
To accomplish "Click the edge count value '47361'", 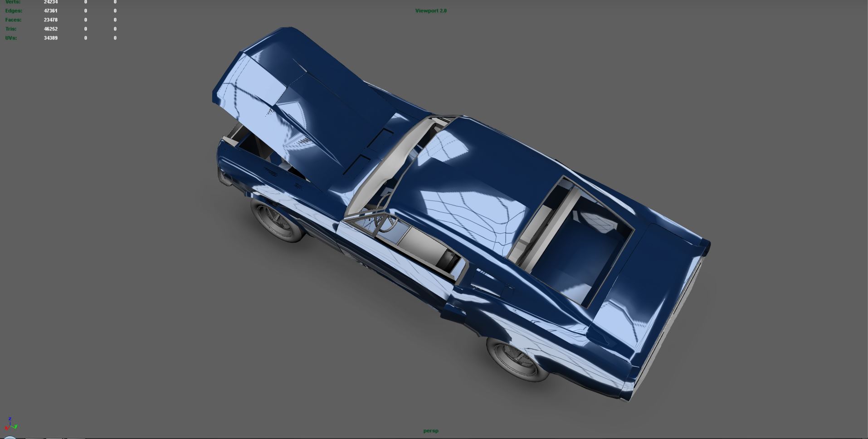I will tap(51, 10).
